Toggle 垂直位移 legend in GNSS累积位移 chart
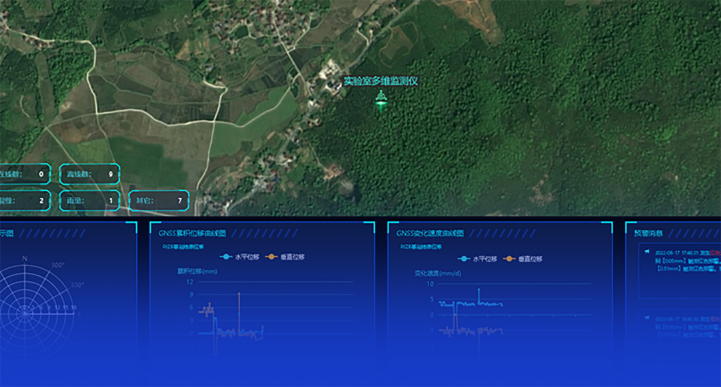Image resolution: width=721 pixels, height=387 pixels. pyautogui.click(x=285, y=257)
